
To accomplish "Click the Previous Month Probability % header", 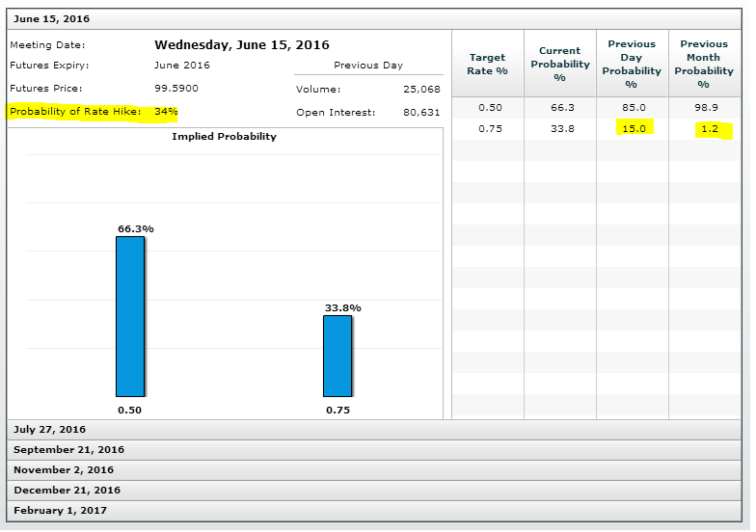I will [704, 64].
